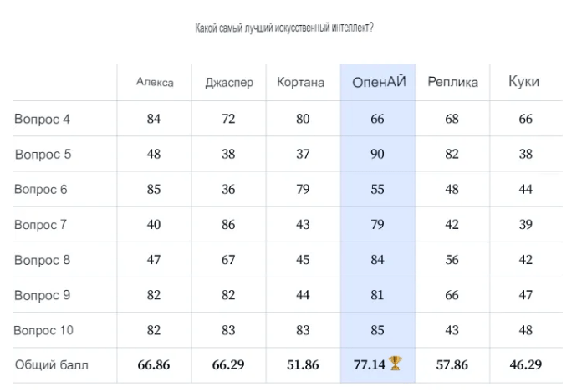
Task: Click the Куки column header
Action: (x=523, y=82)
